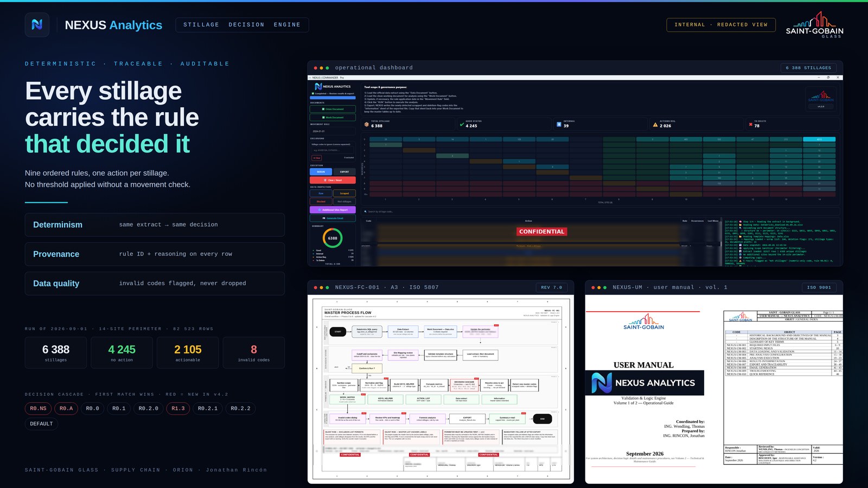Click the Good Status green checkmark icon

point(462,124)
